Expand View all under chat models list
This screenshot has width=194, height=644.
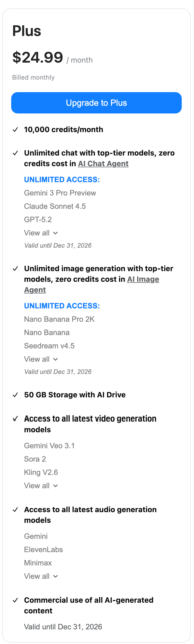(x=41, y=233)
